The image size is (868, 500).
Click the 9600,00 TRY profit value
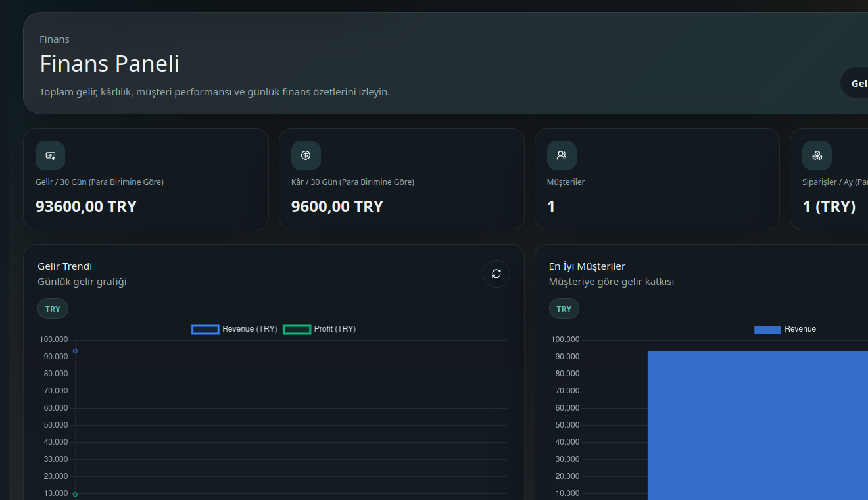pos(337,207)
